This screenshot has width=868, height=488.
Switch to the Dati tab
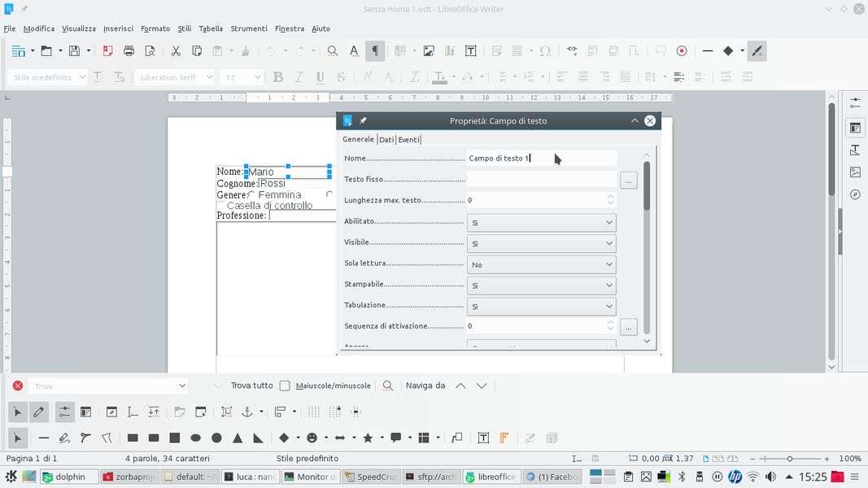click(386, 140)
